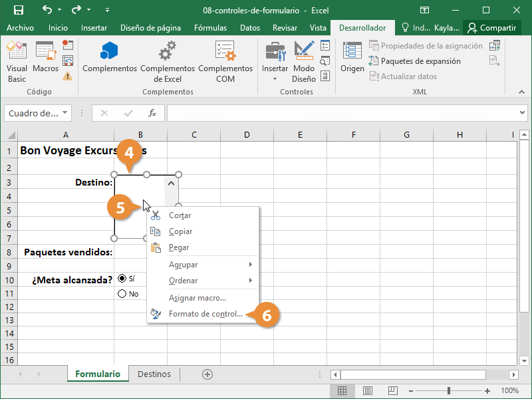Click the XML Export icon

click(495, 61)
